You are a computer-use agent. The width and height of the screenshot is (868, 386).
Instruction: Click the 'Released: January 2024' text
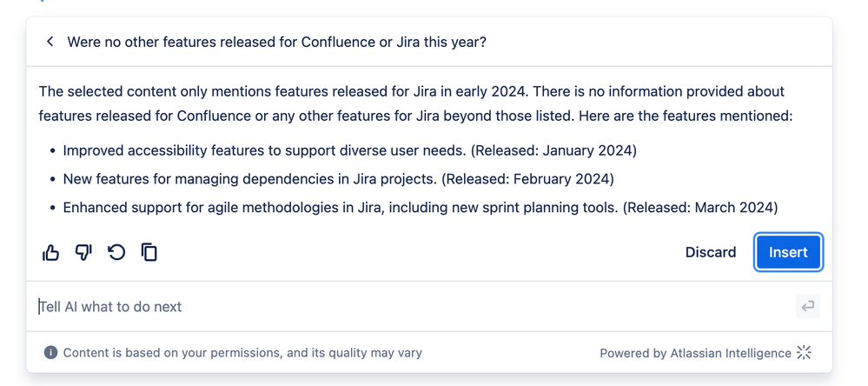pos(554,150)
